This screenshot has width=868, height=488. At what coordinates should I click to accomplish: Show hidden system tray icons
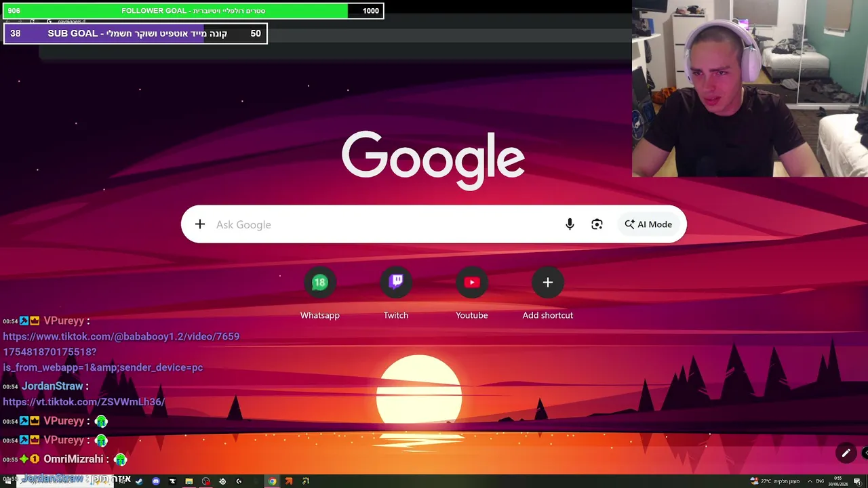point(809,481)
